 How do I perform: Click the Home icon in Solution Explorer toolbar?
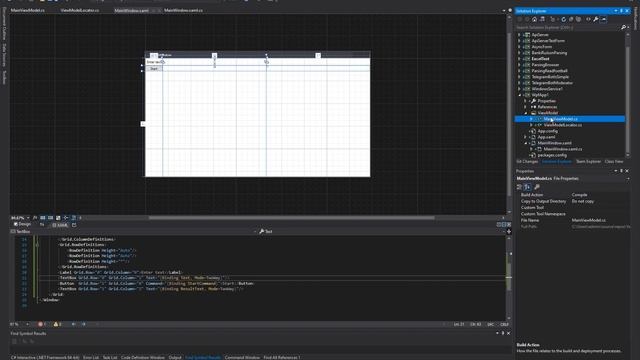coord(534,19)
